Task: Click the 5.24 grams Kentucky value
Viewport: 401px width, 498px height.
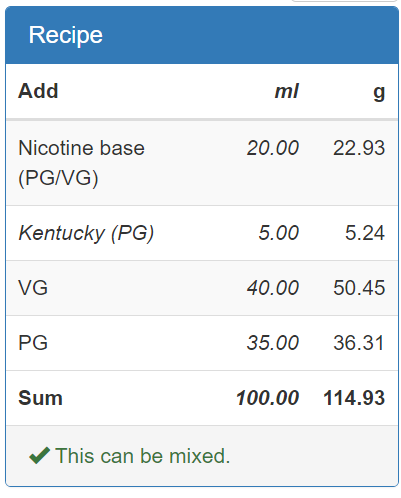Action: coord(365,232)
